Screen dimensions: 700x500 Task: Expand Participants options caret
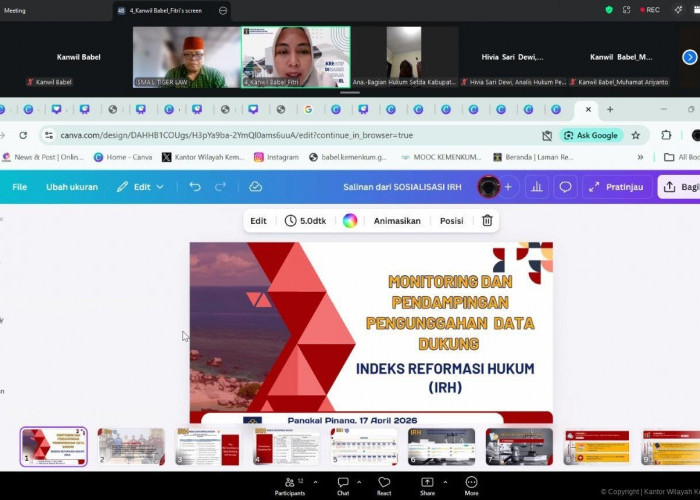pyautogui.click(x=316, y=482)
